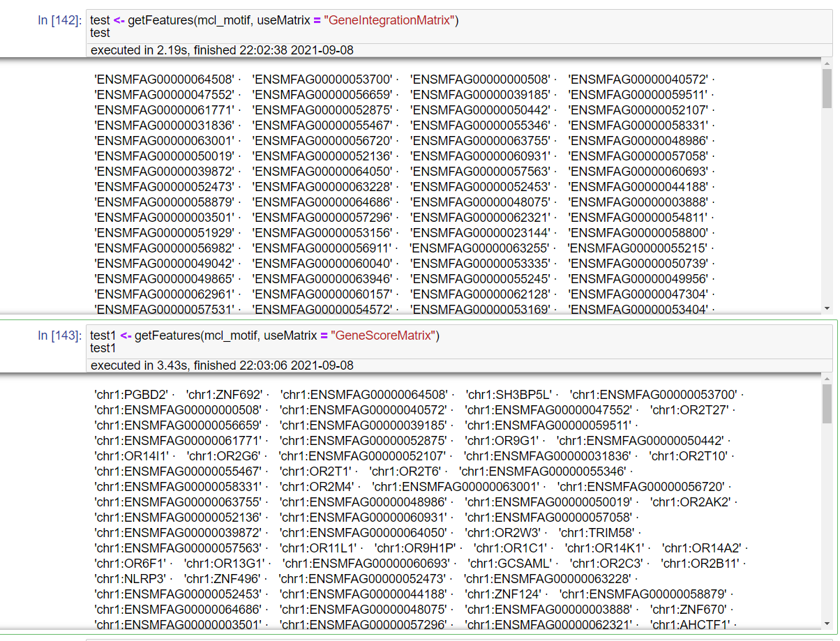840x641 pixels.
Task: Click 'chr1:OR2T10' in second output
Action: pos(689,456)
